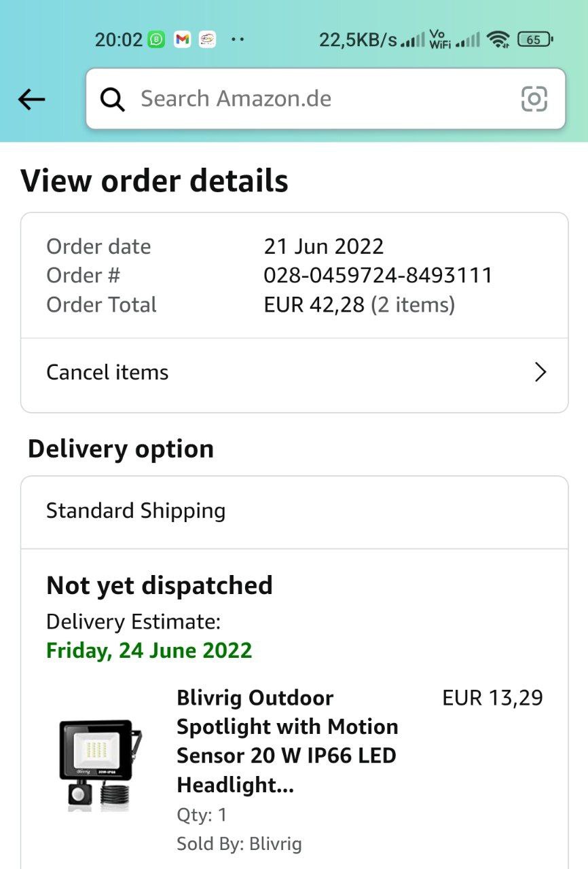The image size is (588, 869).
Task: Expand Cancel items chevron arrow
Action: coord(540,372)
